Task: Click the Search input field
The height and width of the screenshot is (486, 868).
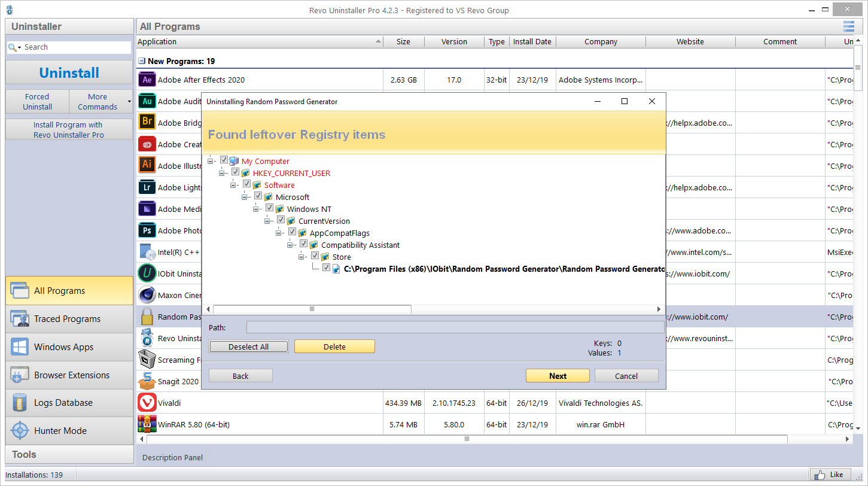Action: (77, 47)
